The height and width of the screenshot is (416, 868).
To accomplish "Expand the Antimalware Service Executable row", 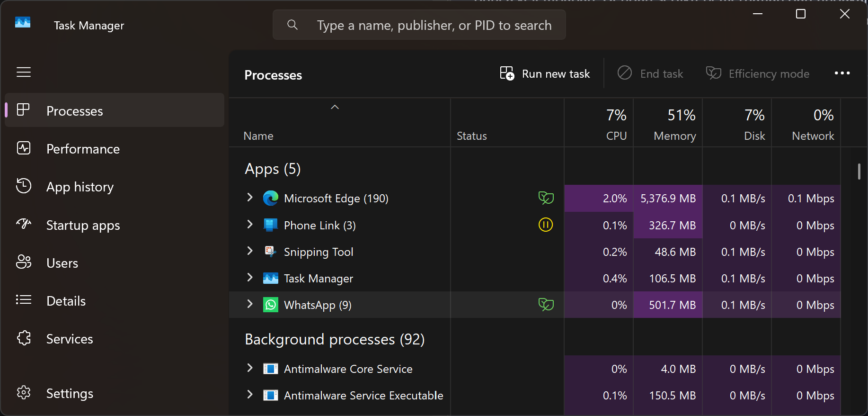I will [x=250, y=395].
